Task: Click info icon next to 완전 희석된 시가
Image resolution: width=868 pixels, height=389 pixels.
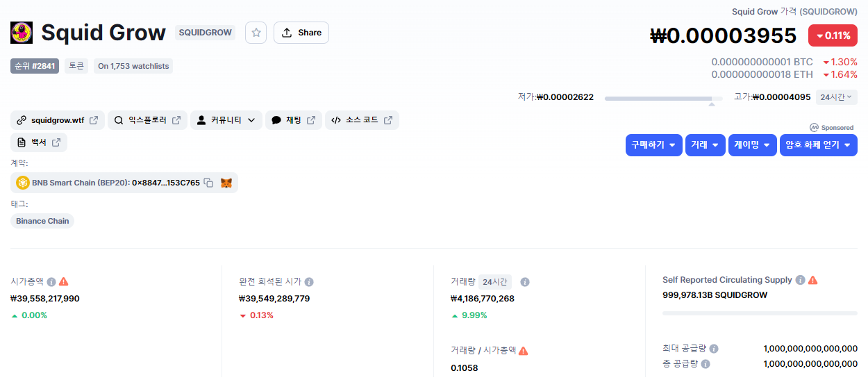Action: tap(309, 282)
